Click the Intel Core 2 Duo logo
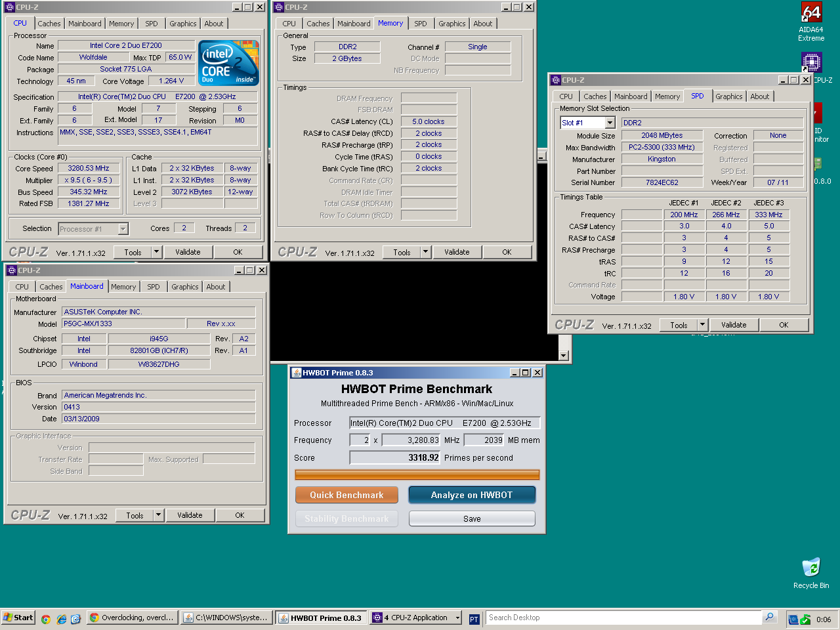The height and width of the screenshot is (630, 840). [229, 63]
